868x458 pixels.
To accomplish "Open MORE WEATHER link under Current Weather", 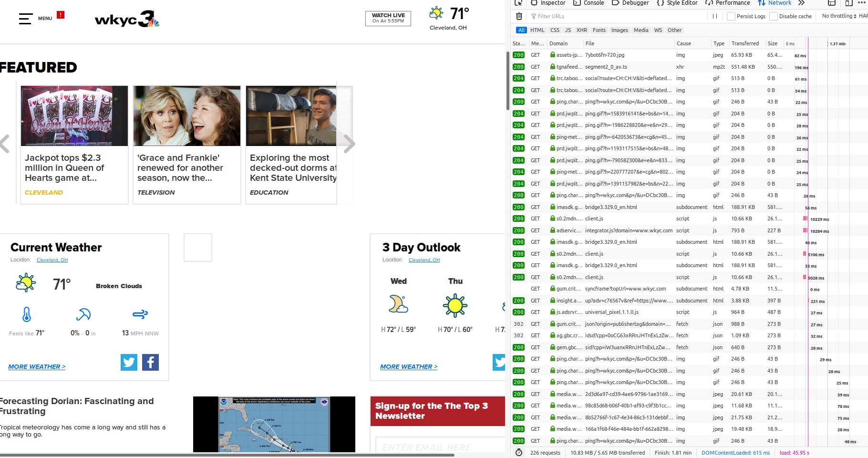I will click(37, 367).
